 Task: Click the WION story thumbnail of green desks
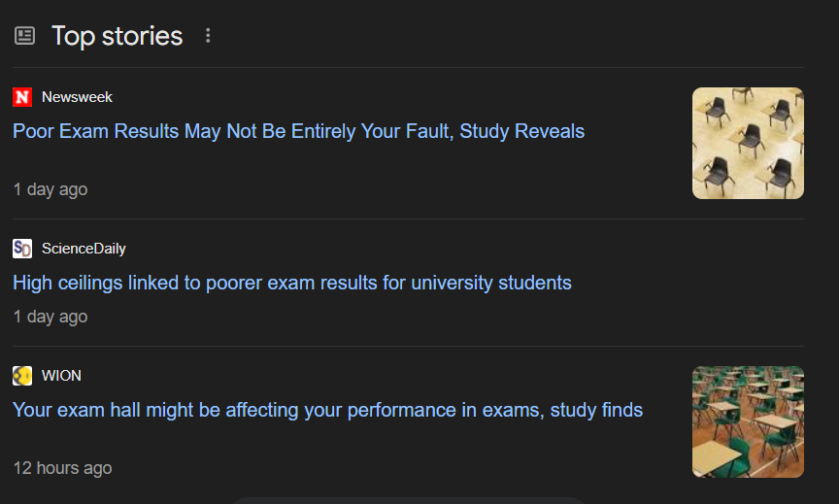point(748,421)
